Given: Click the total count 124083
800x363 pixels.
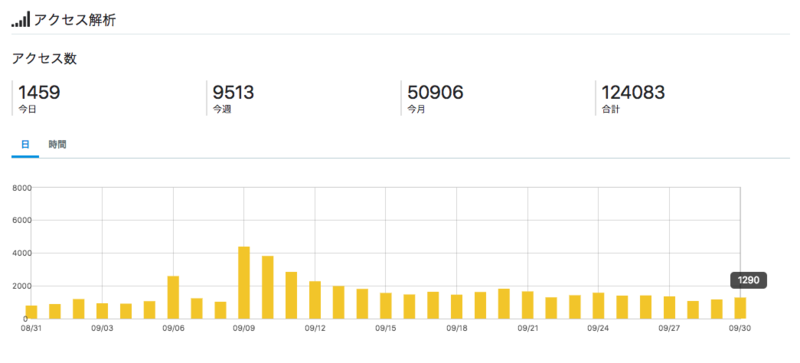Looking at the screenshot, I should click(633, 92).
